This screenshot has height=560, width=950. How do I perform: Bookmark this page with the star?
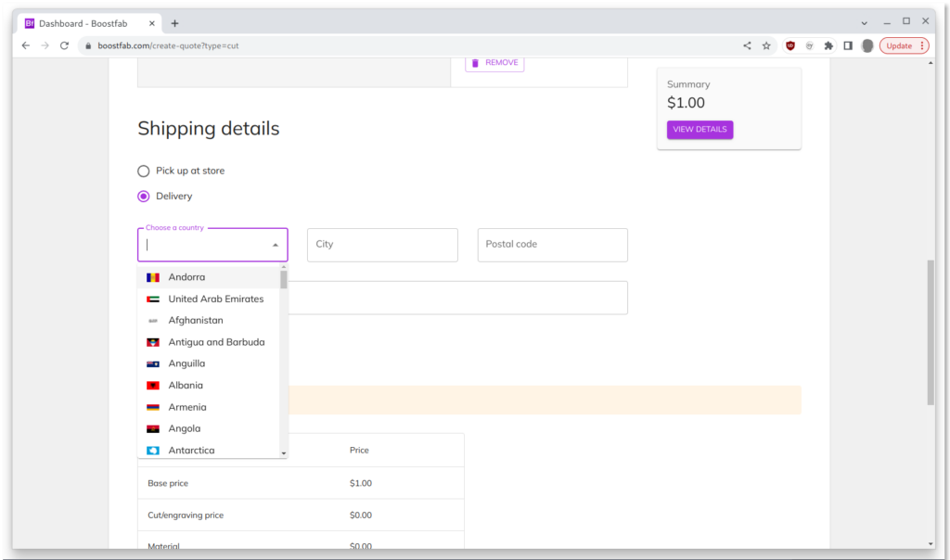[766, 45]
